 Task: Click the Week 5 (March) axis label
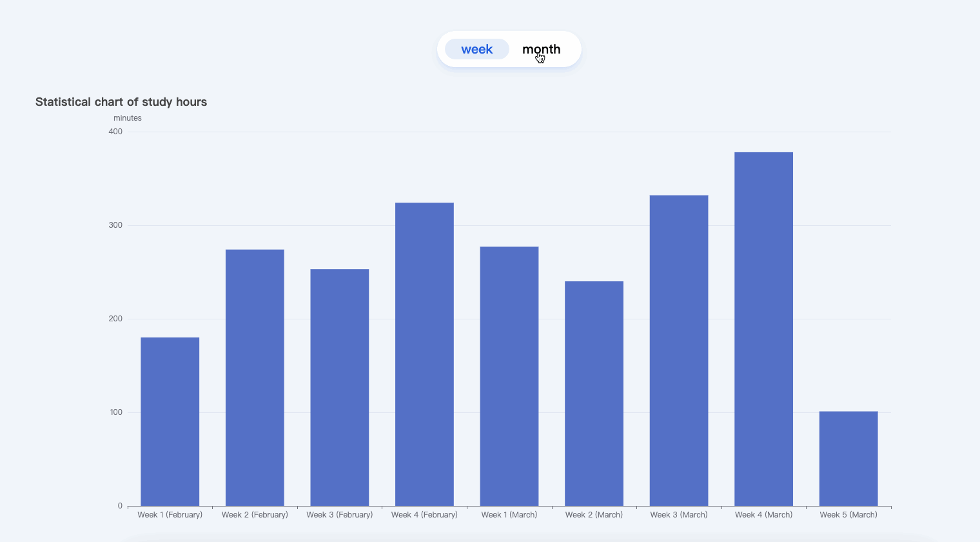tap(848, 514)
